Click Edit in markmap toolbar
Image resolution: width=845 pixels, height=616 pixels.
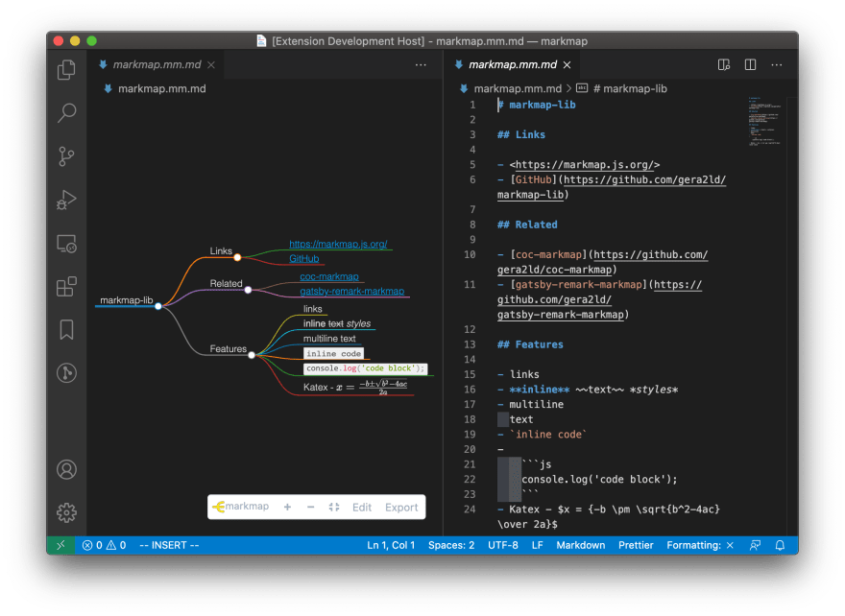[x=362, y=508]
